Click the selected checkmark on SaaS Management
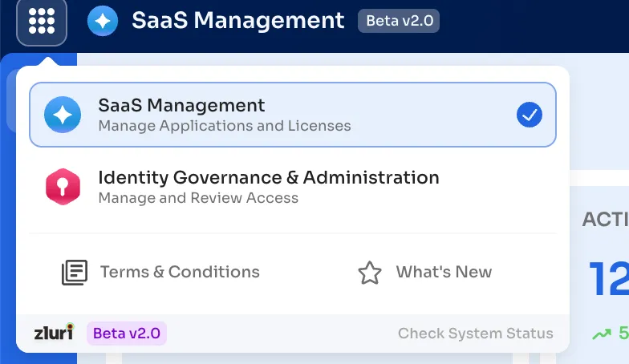 tap(530, 115)
